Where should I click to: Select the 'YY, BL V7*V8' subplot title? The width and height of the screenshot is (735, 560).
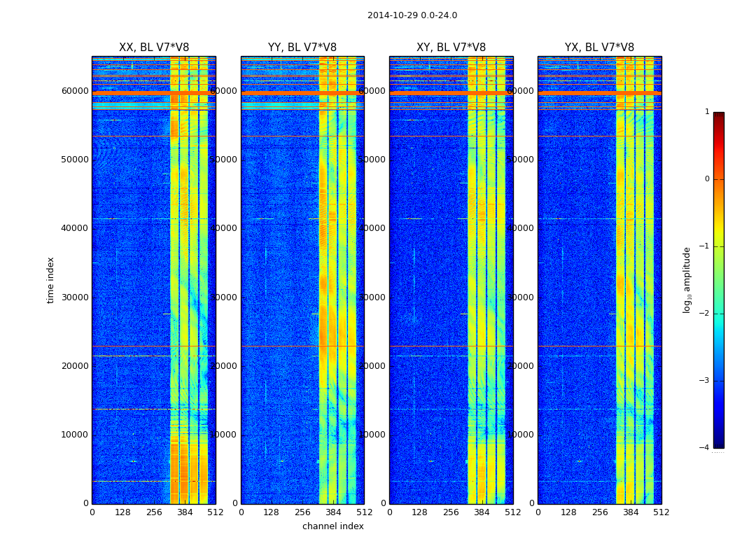[x=302, y=48]
